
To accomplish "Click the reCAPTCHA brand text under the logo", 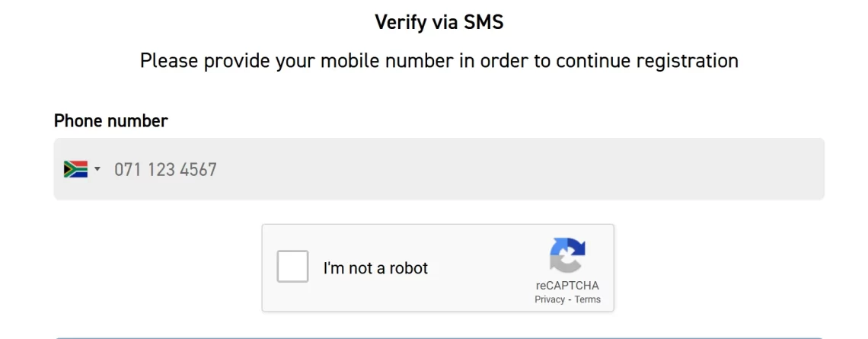I will (567, 286).
